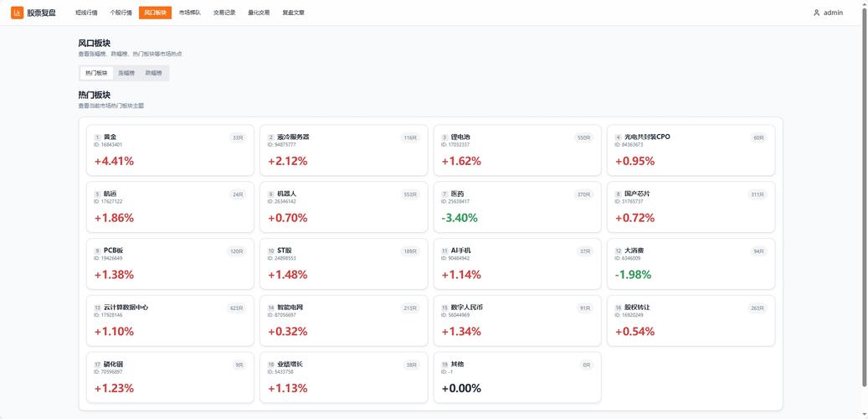Screen dimensions: 868x419
Task: Click the 370只 stock count badge
Action: pyautogui.click(x=584, y=194)
